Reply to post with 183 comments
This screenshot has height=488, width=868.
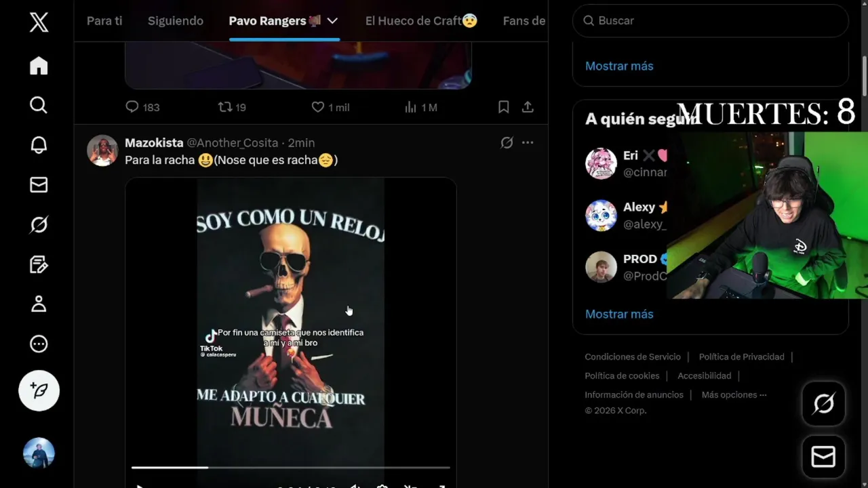click(142, 107)
